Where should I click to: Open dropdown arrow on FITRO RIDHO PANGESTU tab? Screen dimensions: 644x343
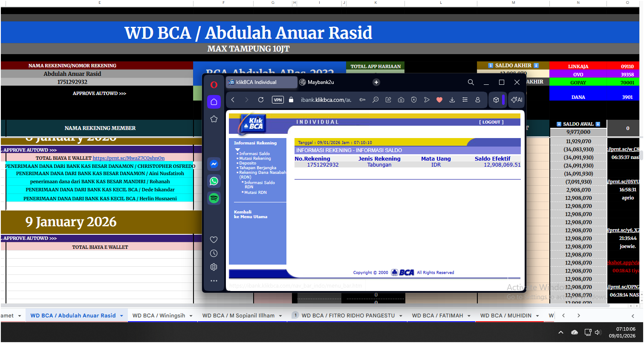401,316
